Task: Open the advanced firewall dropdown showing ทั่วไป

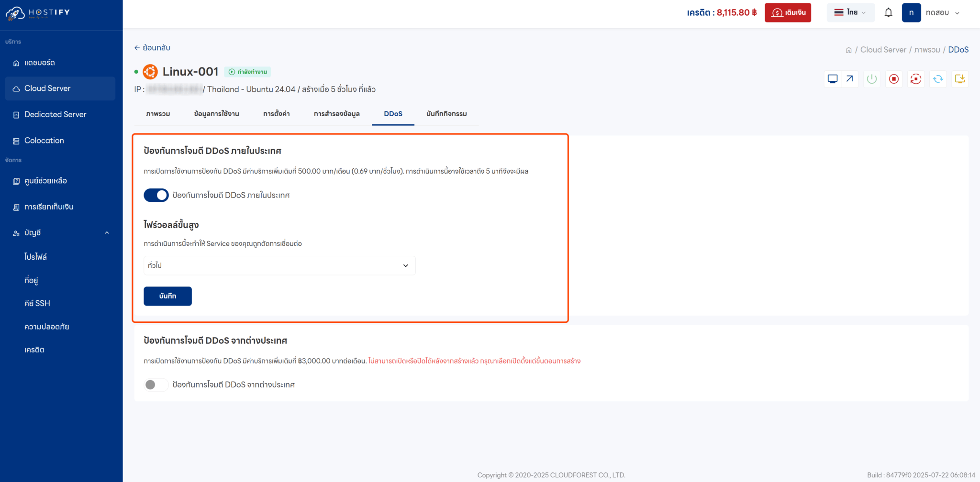Action: [279, 265]
